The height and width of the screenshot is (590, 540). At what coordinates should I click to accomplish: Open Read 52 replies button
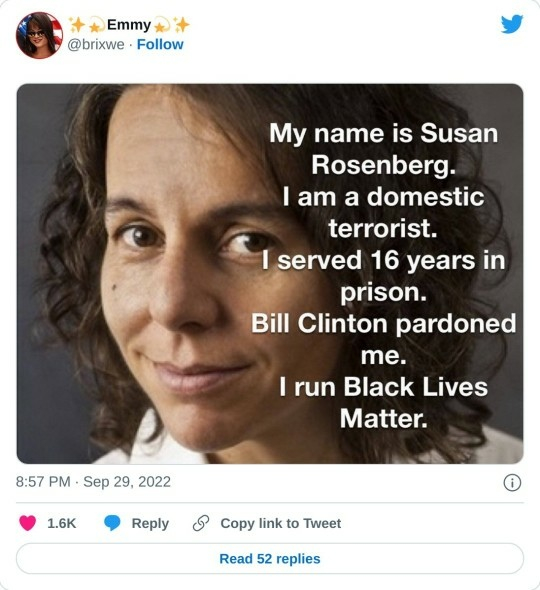pos(270,558)
